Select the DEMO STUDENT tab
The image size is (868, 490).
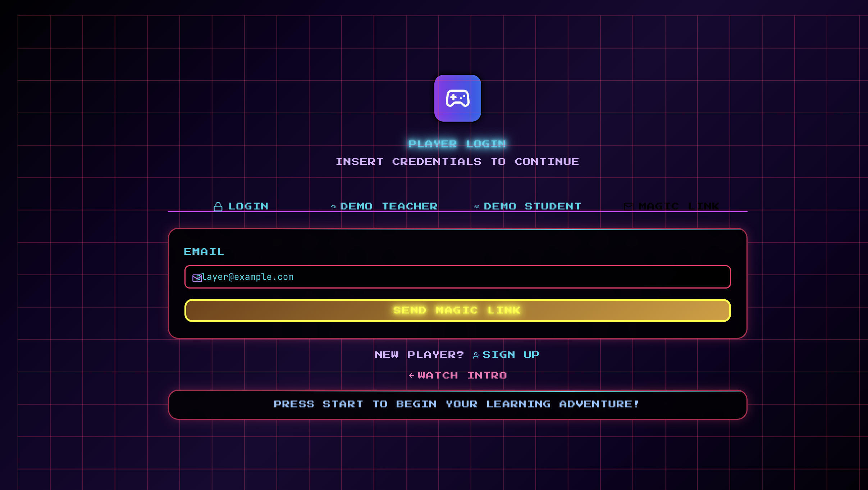point(532,206)
